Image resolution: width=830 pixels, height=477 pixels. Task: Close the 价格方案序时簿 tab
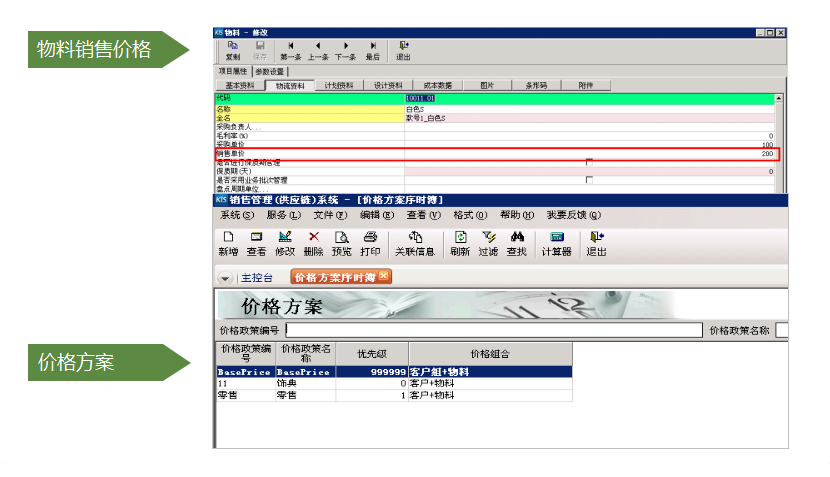pyautogui.click(x=383, y=276)
